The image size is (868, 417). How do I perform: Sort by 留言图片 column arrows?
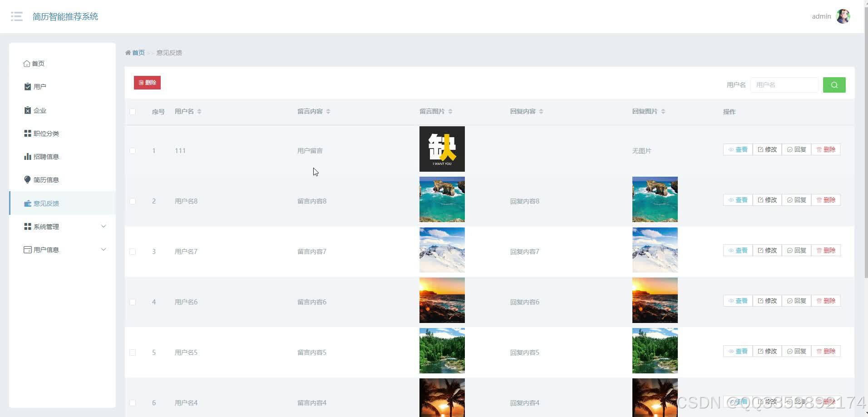(x=450, y=112)
